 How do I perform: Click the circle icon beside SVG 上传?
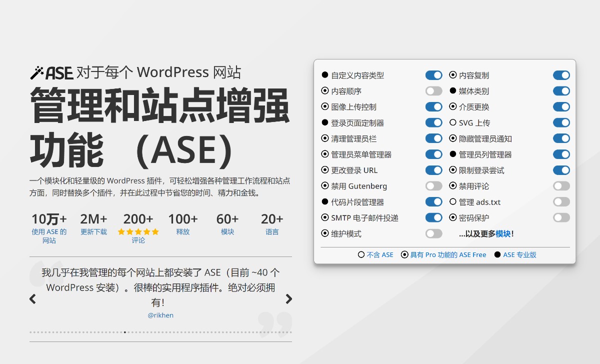point(453,122)
